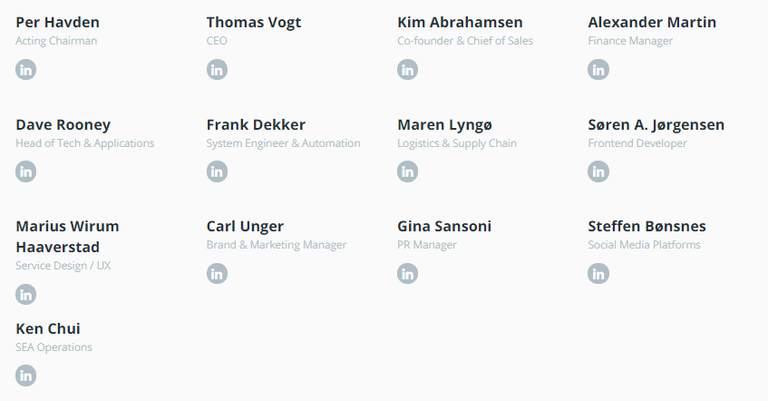Viewport: 768px width, 401px height.
Task: Click the Frontend Developer role text
Action: 637,143
